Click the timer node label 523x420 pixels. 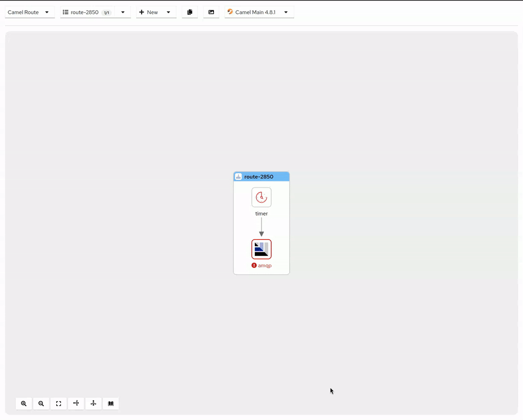click(261, 214)
